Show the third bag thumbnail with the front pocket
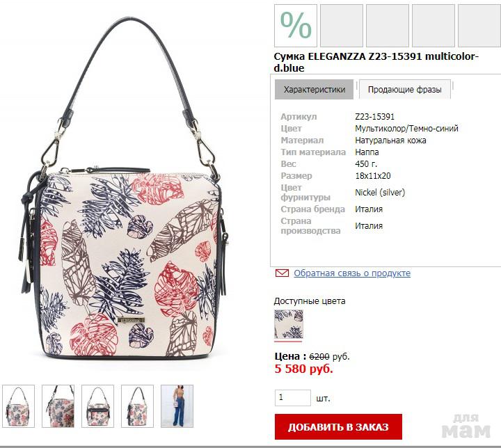This screenshot has height=448, width=501. 98,406
